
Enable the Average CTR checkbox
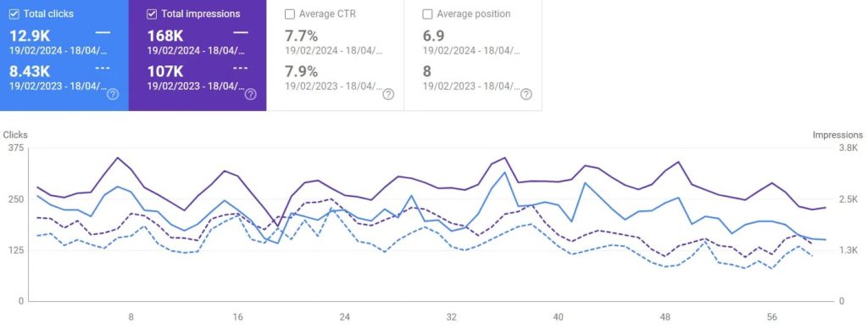click(x=290, y=14)
